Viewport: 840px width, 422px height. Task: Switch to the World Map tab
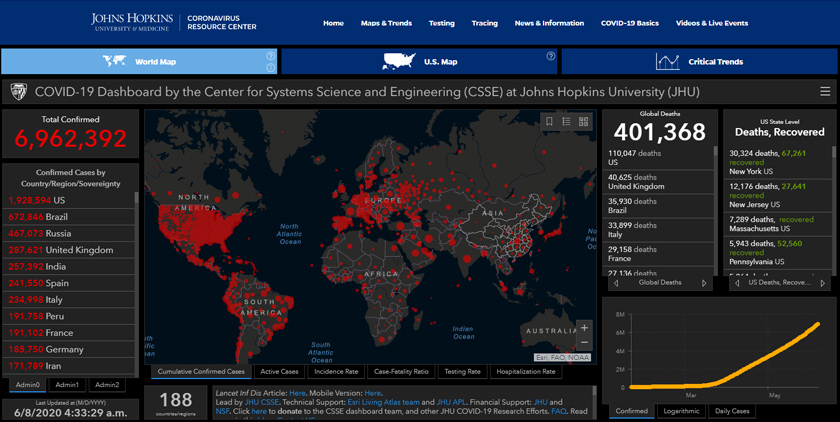click(139, 62)
